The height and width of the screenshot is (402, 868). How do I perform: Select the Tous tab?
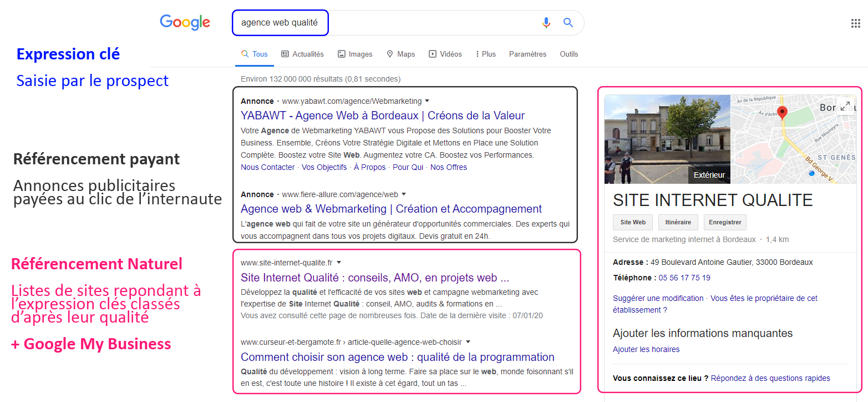point(255,54)
